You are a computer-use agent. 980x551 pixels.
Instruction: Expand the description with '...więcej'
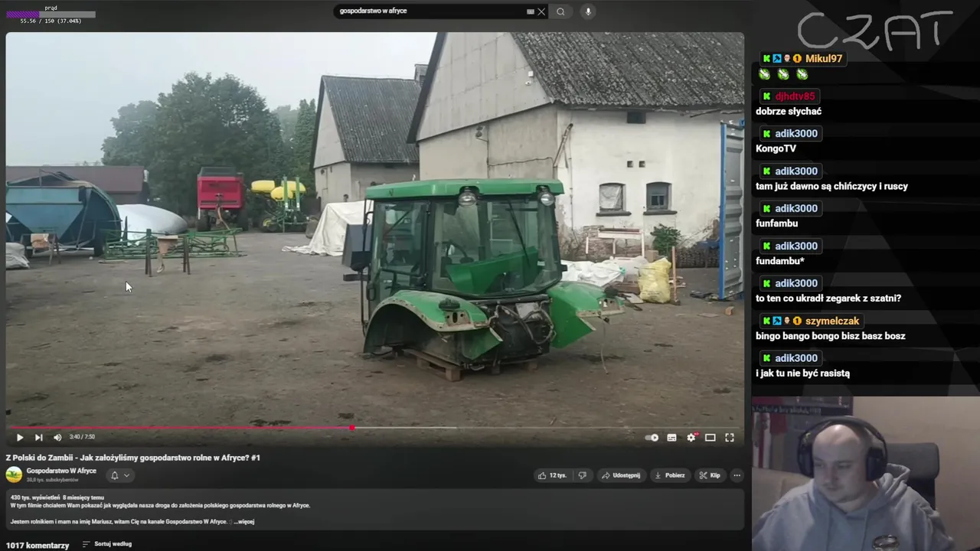click(243, 522)
